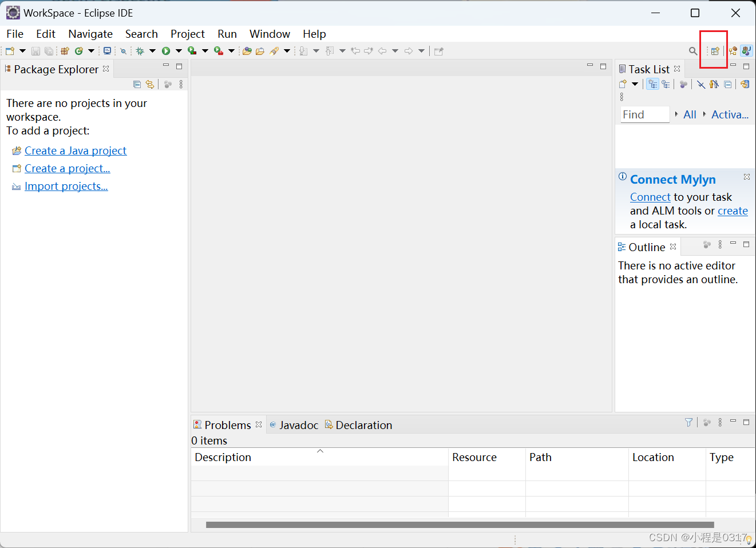Open the Navigate menu
The width and height of the screenshot is (756, 548).
tap(90, 34)
